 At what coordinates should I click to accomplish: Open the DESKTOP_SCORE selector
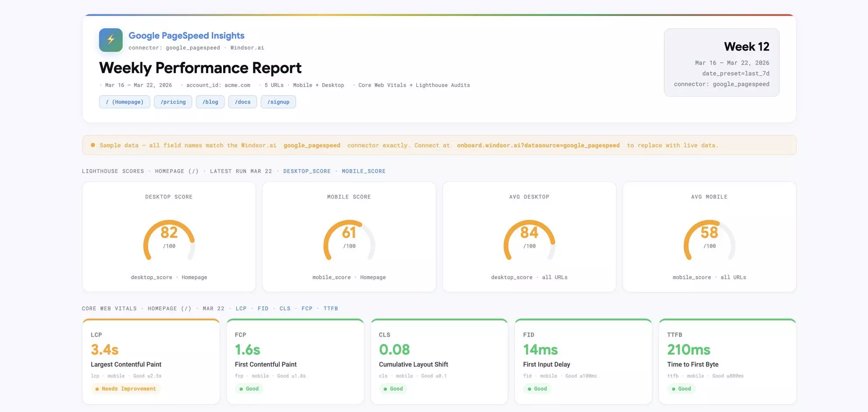(x=307, y=171)
